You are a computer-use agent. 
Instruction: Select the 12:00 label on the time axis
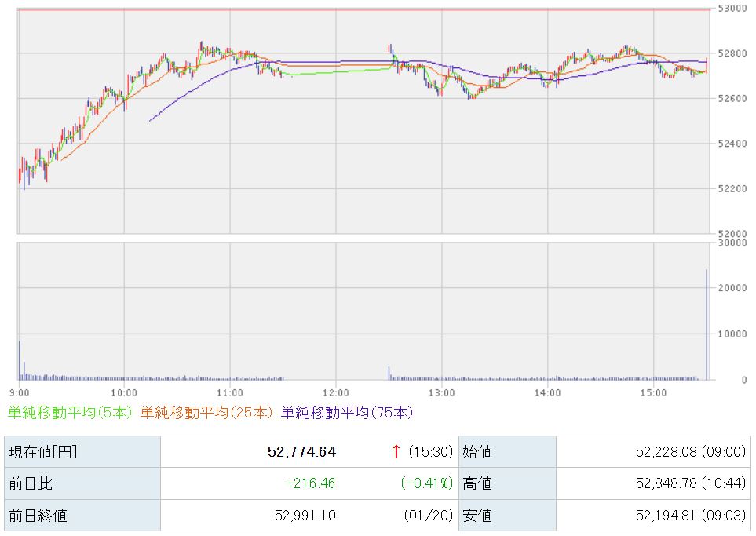point(335,392)
